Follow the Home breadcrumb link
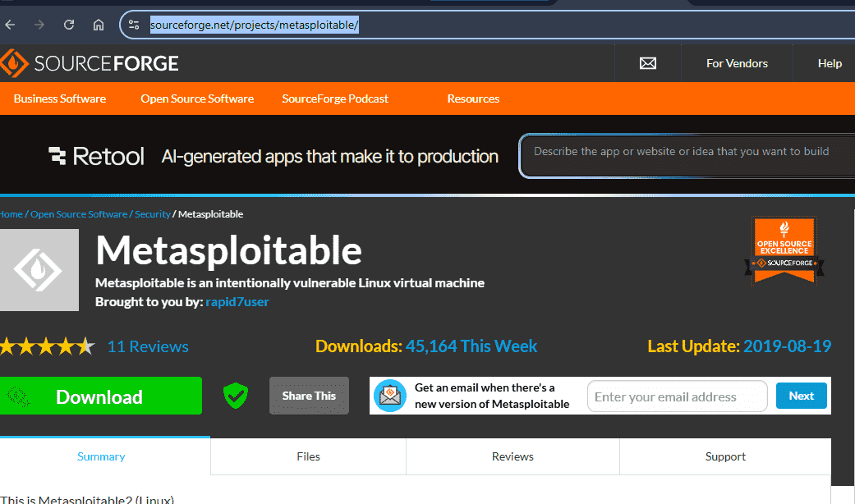 [x=11, y=214]
